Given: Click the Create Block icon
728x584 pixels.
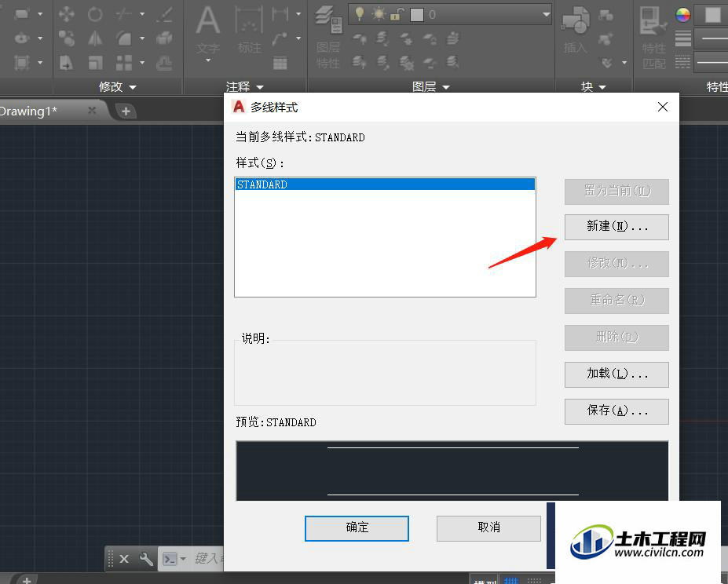Looking at the screenshot, I should (605, 16).
